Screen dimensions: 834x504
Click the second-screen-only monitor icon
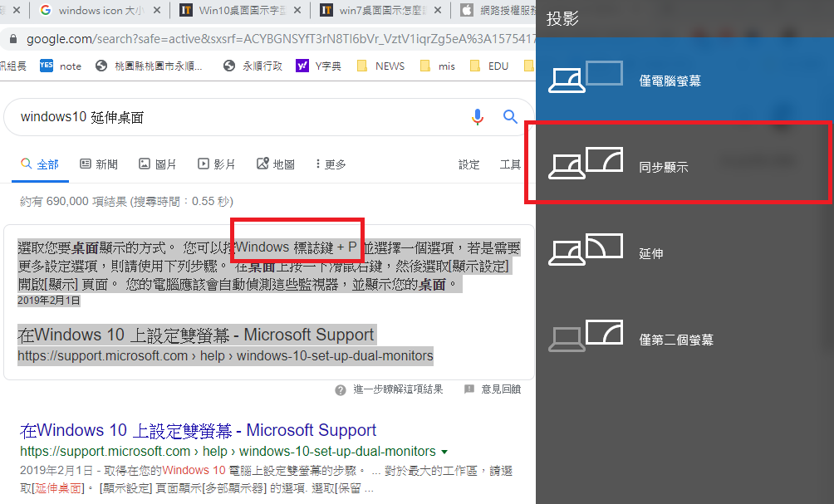tap(586, 335)
